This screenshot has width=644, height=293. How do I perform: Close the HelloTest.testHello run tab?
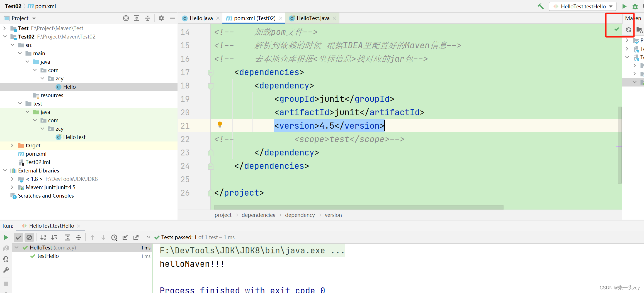click(x=79, y=226)
